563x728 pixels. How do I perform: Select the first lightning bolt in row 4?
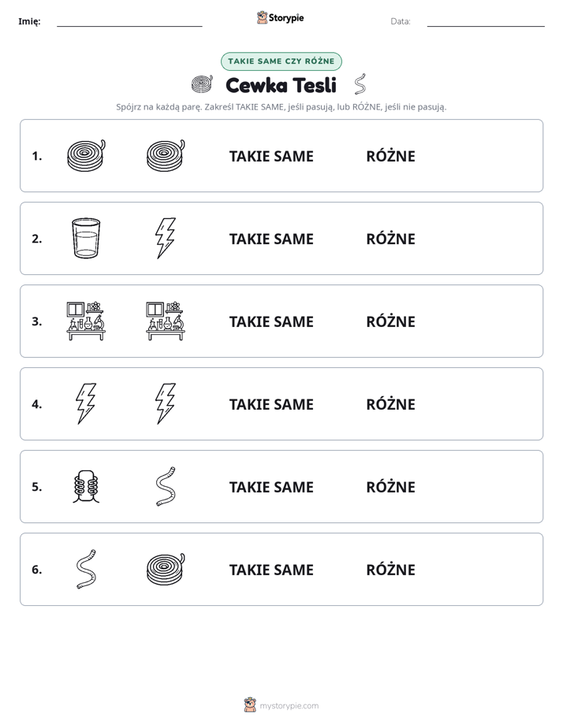pyautogui.click(x=86, y=403)
